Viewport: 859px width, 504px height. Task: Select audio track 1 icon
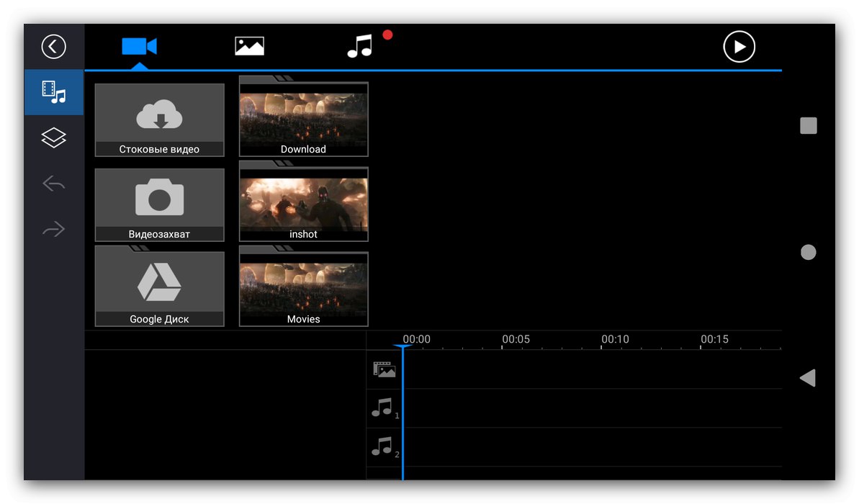click(x=384, y=408)
